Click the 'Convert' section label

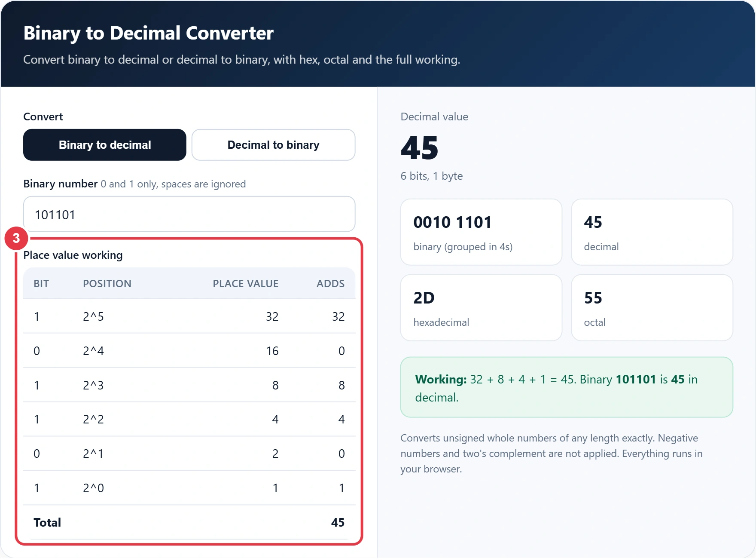click(x=43, y=117)
